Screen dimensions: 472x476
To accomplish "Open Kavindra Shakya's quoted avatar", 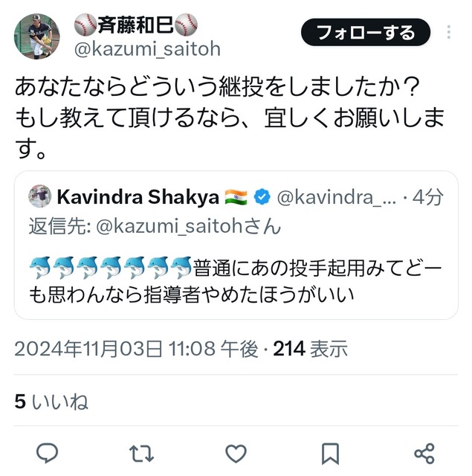I will 40,196.
